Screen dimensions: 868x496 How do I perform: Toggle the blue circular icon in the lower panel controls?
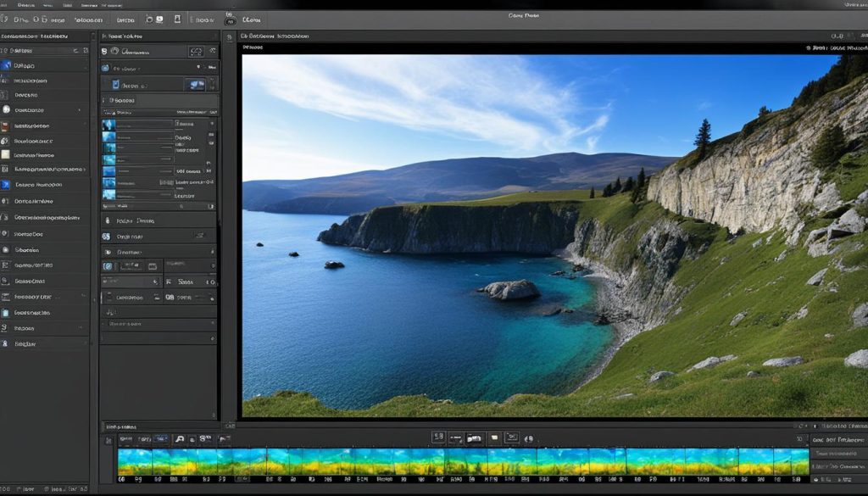point(108,267)
